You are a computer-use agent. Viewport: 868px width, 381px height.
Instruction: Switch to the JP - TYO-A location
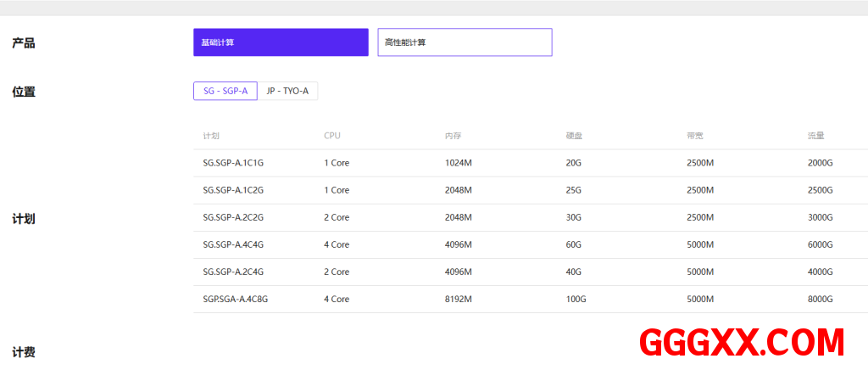pos(287,91)
